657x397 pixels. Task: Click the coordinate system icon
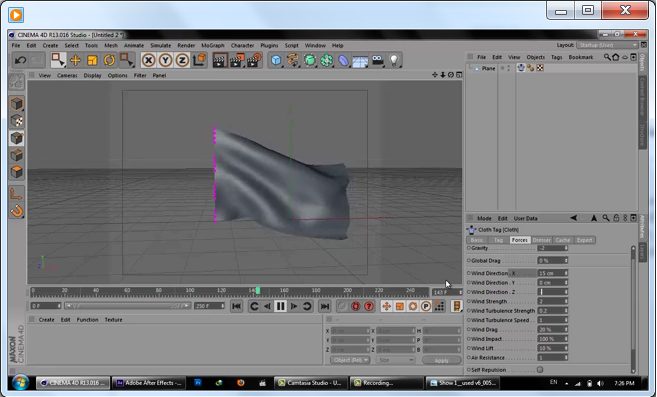pos(199,60)
